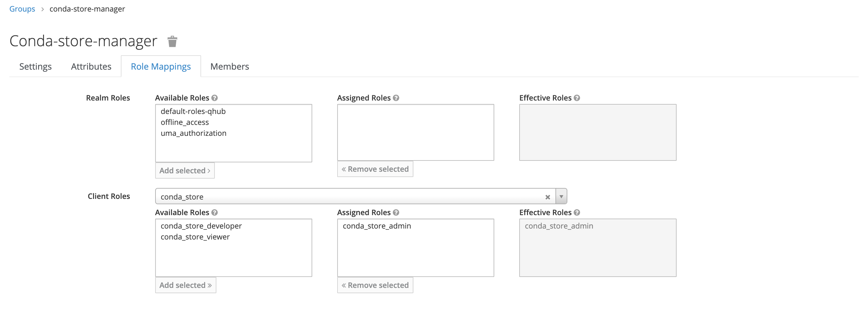Open the Client Roles dropdown arrow

click(x=561, y=196)
